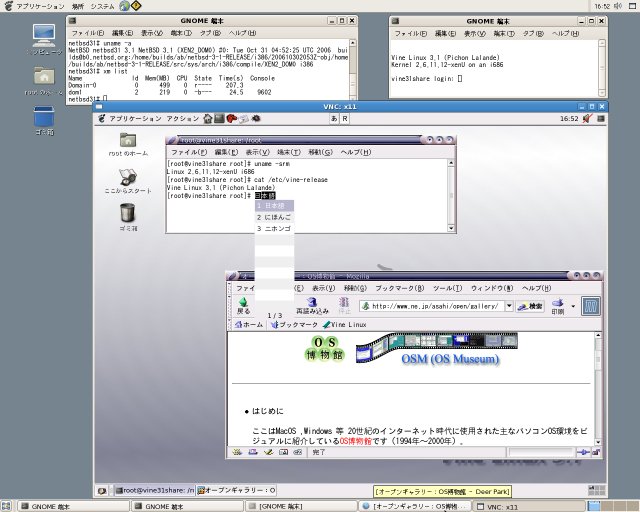
Task: Click security lock icon in Mozilla status bar
Action: (x=596, y=452)
